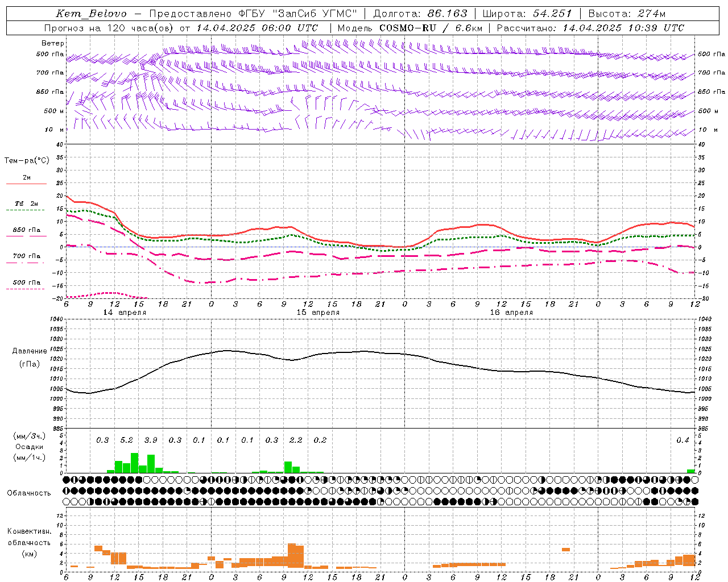Click the 0.4 precipitation value

pos(682,440)
